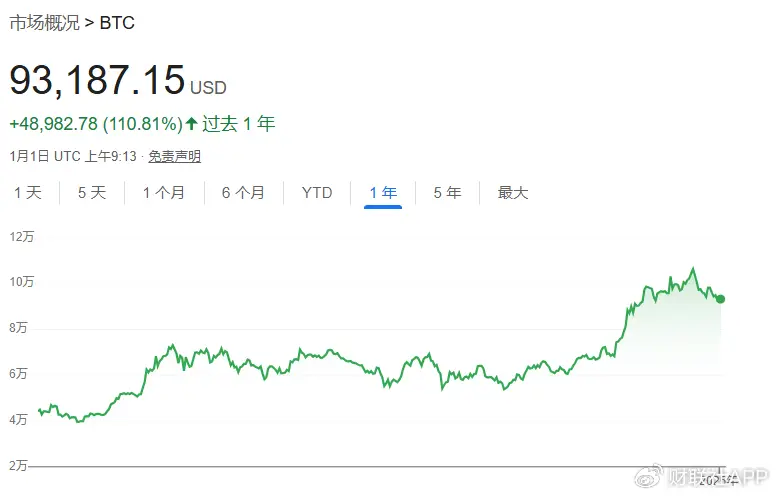Switch chart to the 1 天 range
This screenshot has width=776, height=496.
point(28,193)
